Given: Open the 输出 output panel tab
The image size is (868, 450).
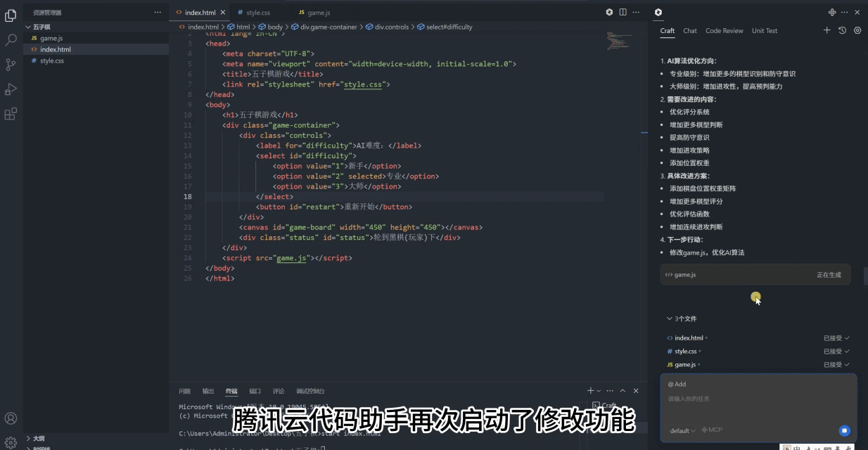Looking at the screenshot, I should (208, 391).
